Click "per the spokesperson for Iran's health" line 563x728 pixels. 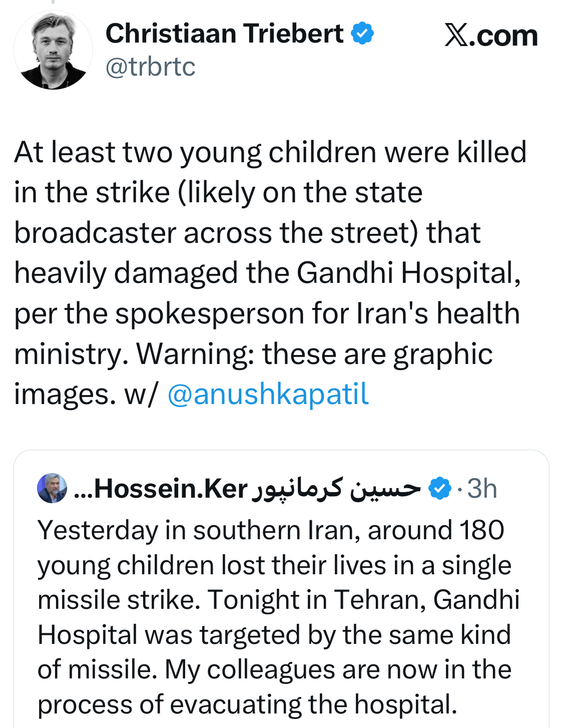click(x=267, y=314)
